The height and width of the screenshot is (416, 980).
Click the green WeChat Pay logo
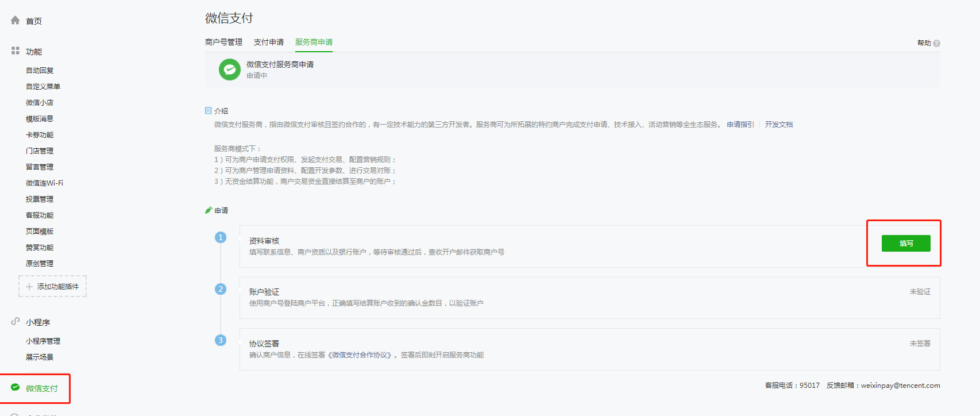230,70
